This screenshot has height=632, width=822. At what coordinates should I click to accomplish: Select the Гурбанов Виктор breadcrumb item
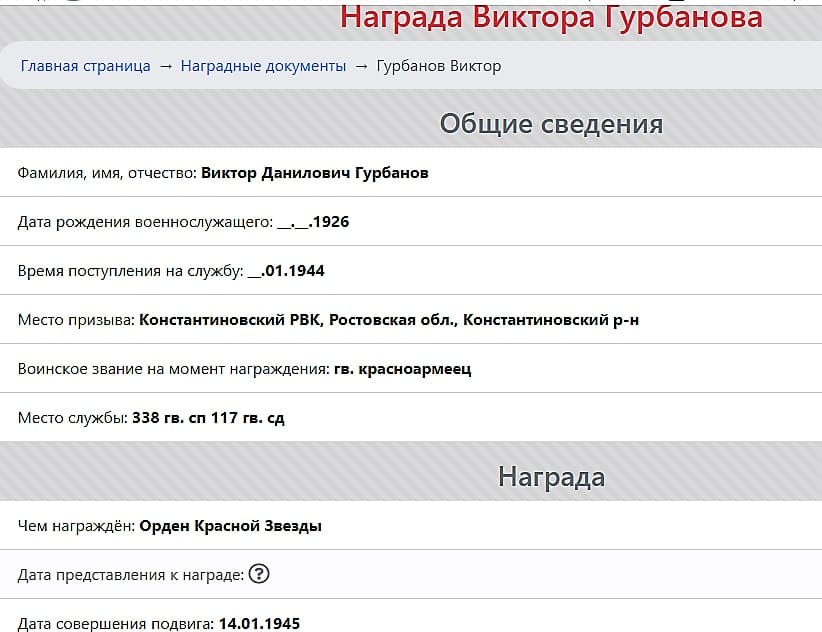click(438, 66)
